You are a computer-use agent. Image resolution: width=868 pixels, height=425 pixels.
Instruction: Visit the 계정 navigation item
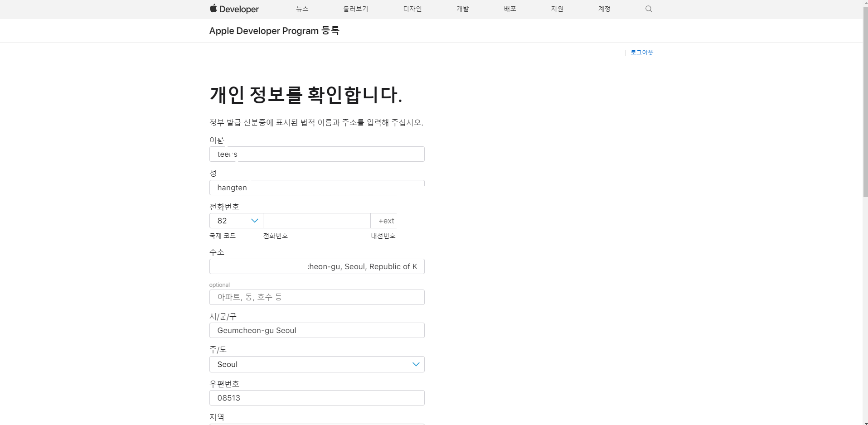(604, 9)
